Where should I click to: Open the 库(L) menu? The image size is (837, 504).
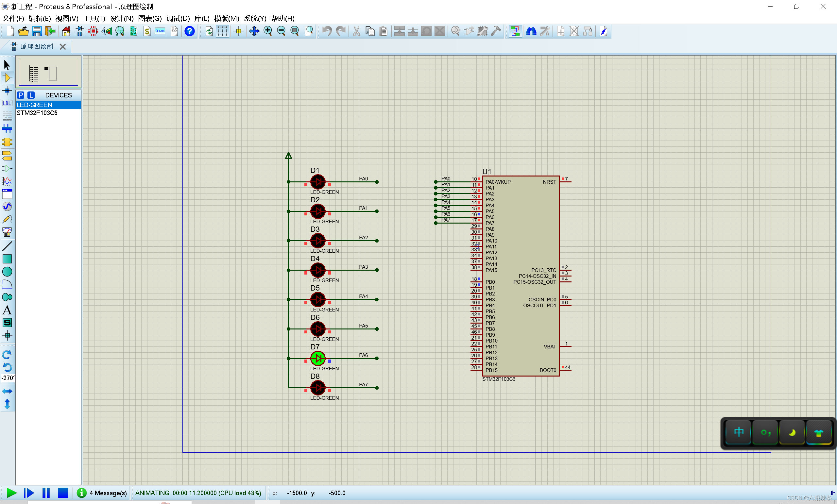coord(202,19)
